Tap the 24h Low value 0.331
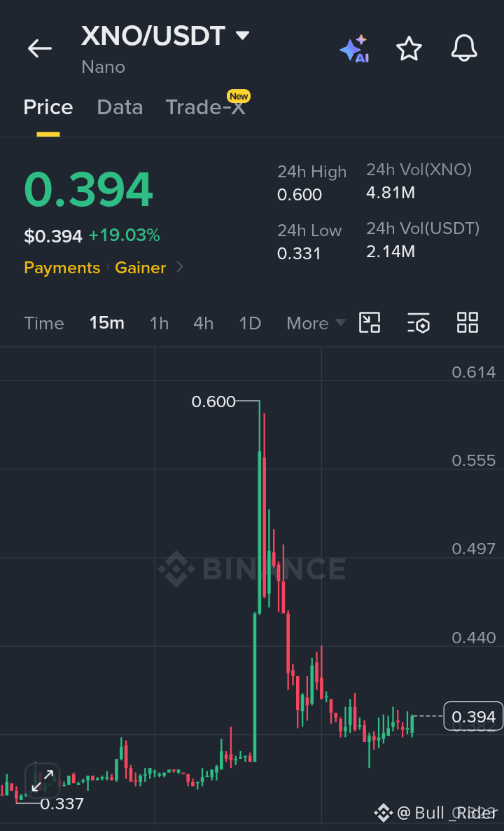 [x=299, y=254]
